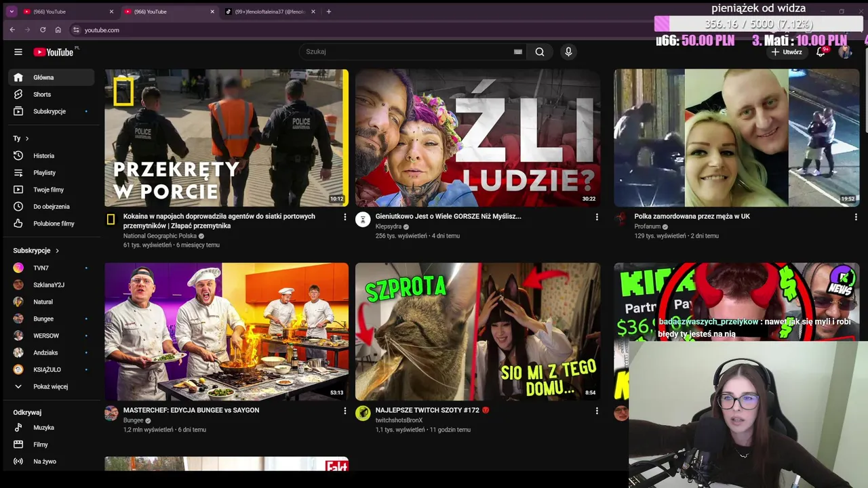The image size is (868, 488).
Task: Click the search magnifier button
Action: [540, 52]
